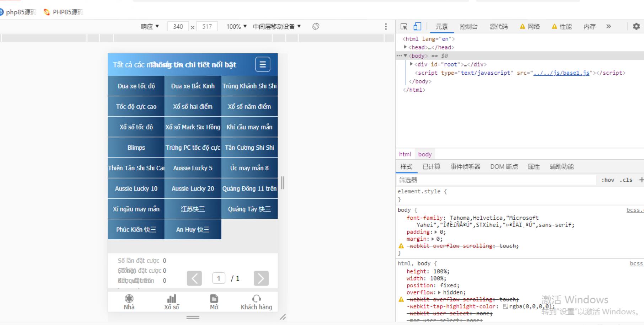Click the rotate screen icon
This screenshot has height=325, width=644.
(316, 26)
